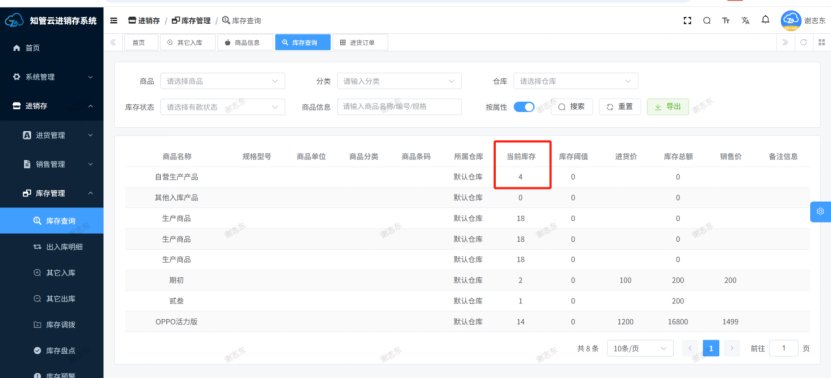Click 商品名称 column header

point(176,157)
